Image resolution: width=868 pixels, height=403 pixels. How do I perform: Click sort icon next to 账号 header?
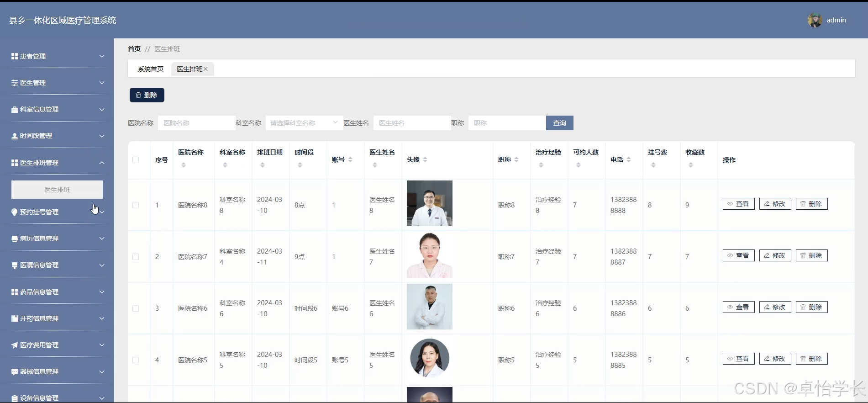point(350,159)
